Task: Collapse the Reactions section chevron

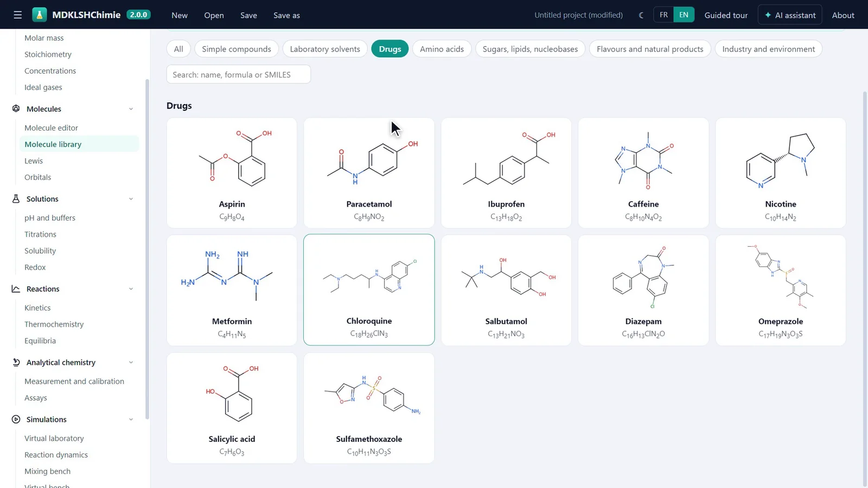Action: (131, 289)
